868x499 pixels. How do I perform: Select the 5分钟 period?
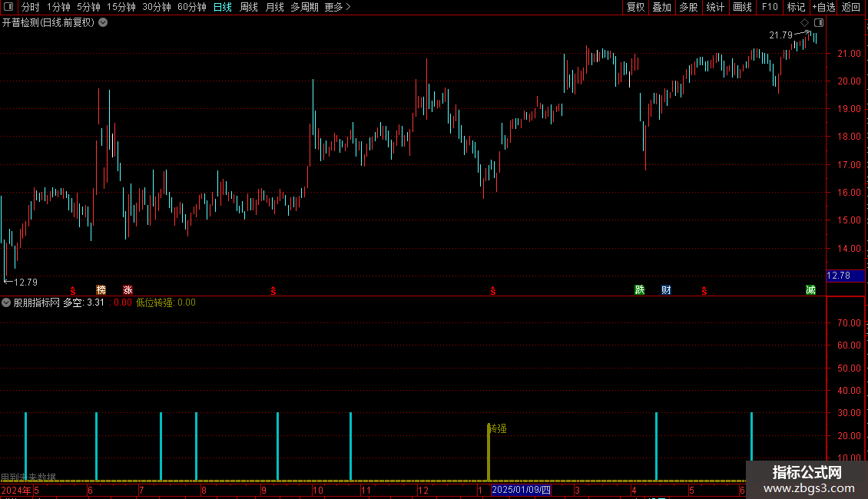pos(88,7)
